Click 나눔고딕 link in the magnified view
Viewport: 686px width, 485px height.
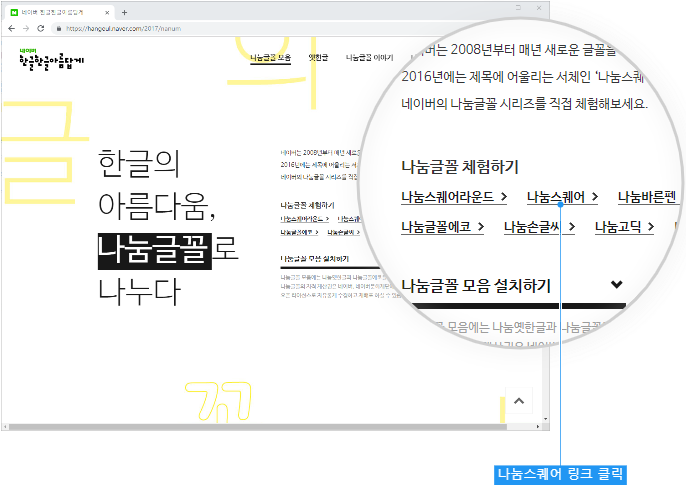tap(624, 227)
